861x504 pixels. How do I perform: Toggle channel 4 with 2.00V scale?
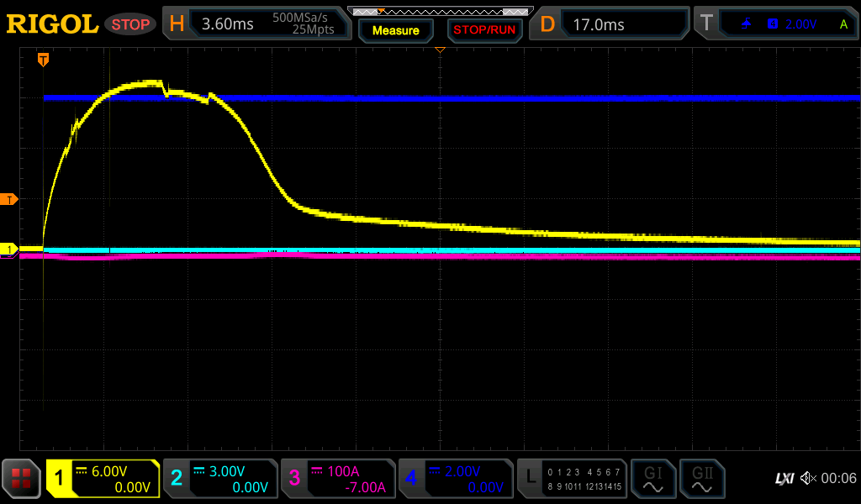(x=455, y=479)
